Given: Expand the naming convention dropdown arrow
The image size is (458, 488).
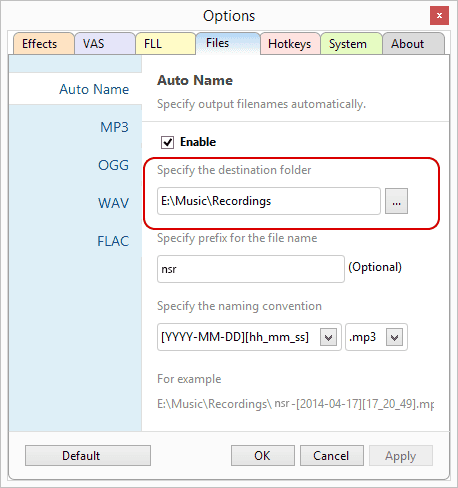Looking at the screenshot, I should (328, 337).
